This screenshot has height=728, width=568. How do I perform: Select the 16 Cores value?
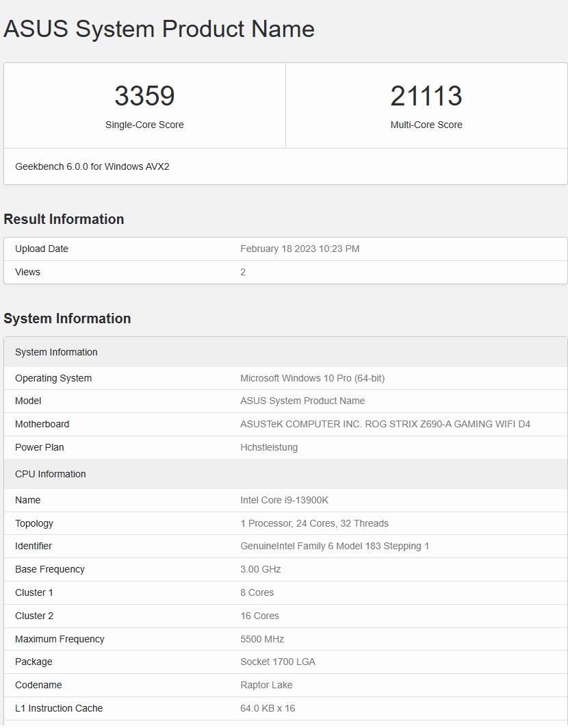[260, 616]
